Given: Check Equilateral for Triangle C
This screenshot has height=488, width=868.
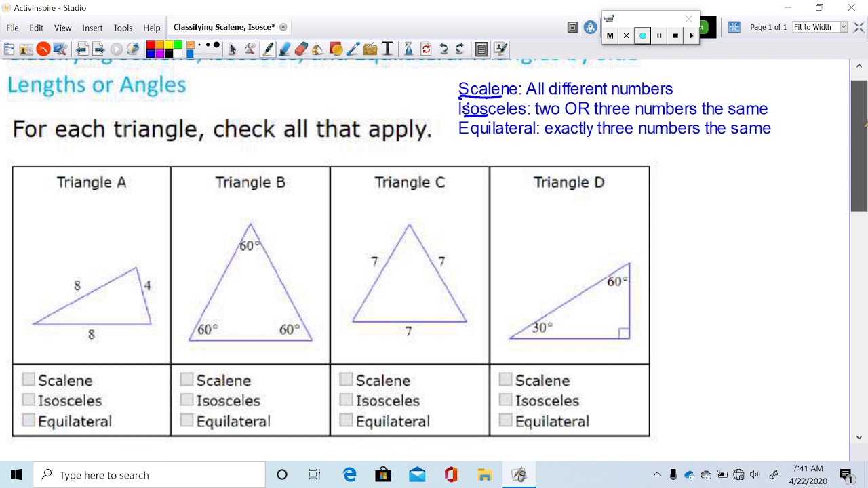Looking at the screenshot, I should tap(347, 420).
